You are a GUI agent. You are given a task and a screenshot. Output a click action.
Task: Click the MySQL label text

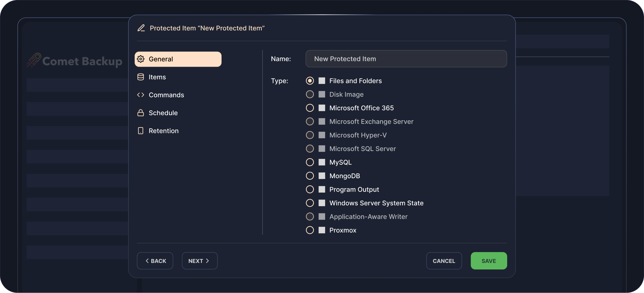click(340, 162)
